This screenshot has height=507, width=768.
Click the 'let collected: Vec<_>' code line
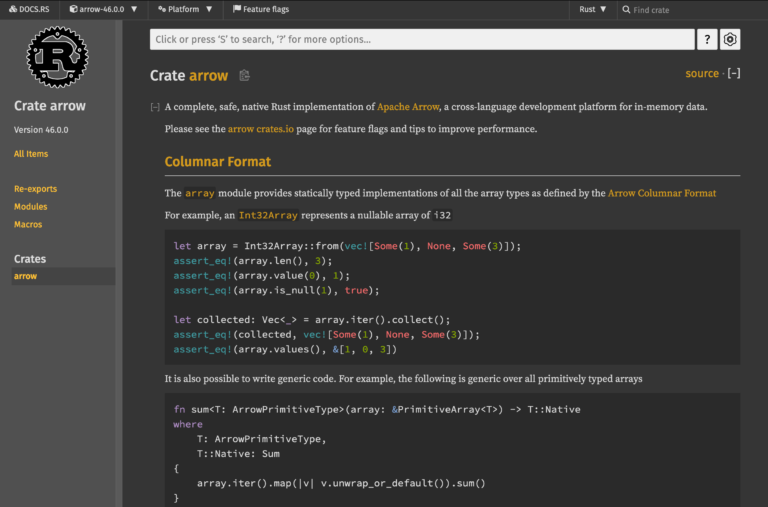coord(312,319)
